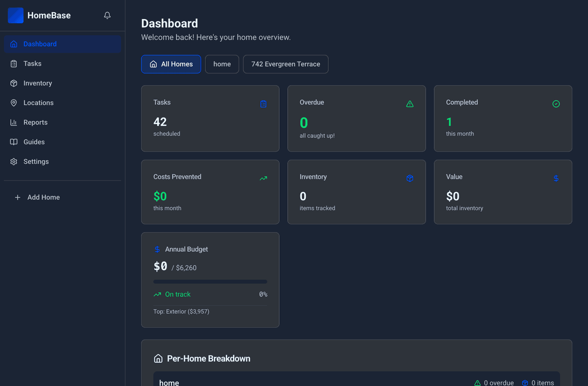Image resolution: width=588 pixels, height=386 pixels.
Task: Click the Annual Budget progress bar
Action: pos(210,281)
